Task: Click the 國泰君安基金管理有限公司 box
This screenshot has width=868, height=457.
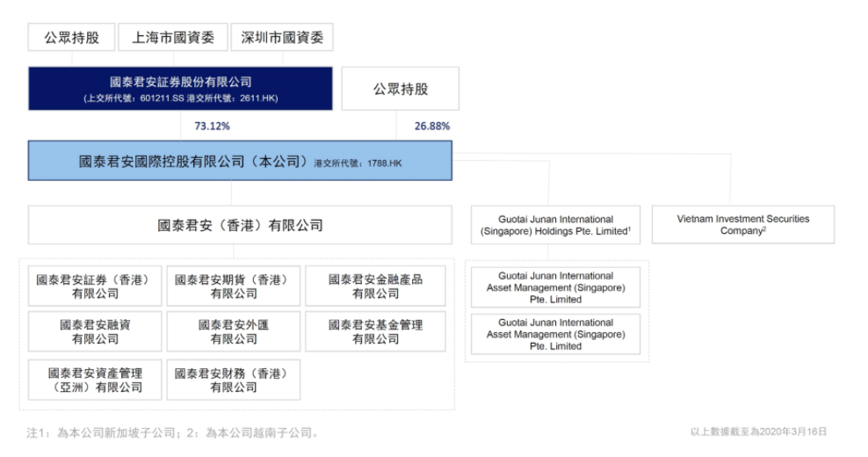Action: point(375,331)
